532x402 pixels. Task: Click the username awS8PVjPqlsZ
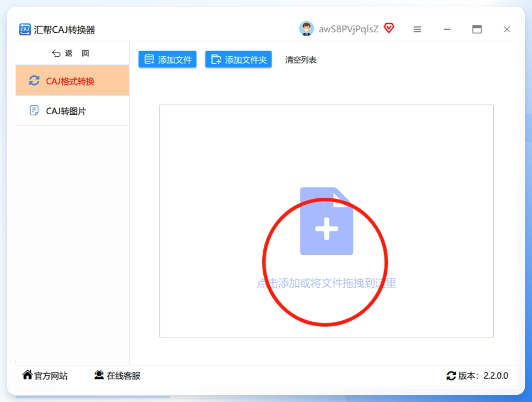pos(348,29)
